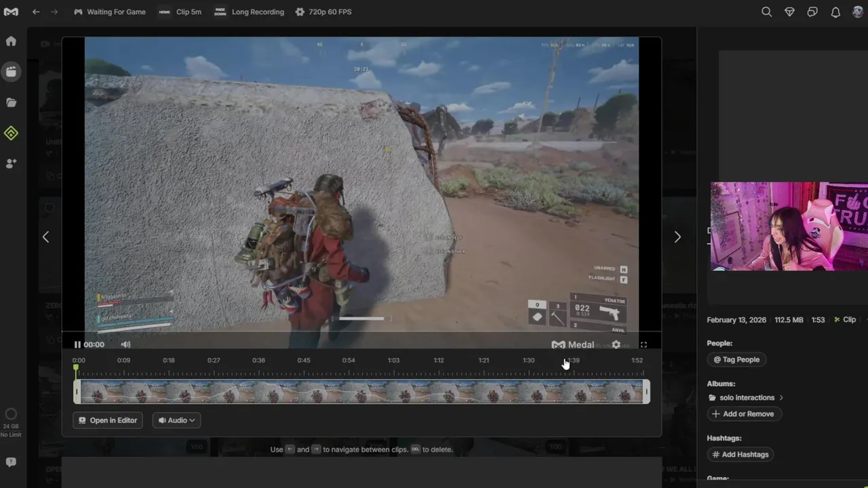
Task: Open the storage usage indicator
Action: point(11,422)
